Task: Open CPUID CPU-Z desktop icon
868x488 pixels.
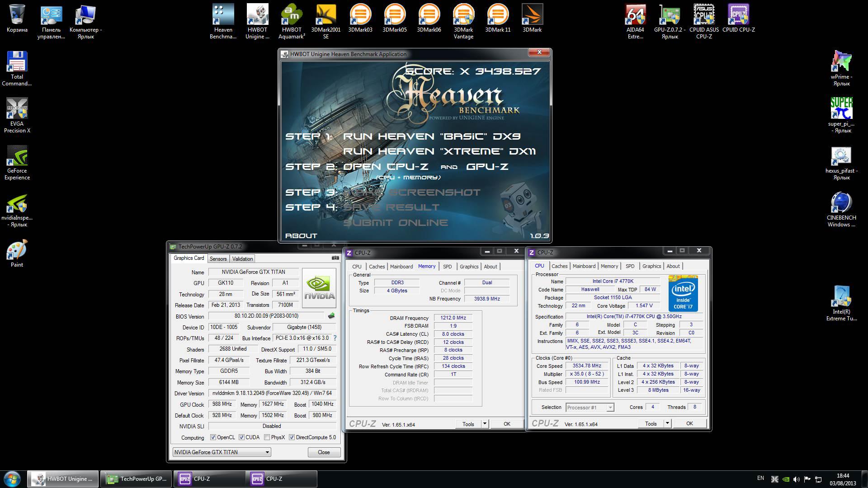Action: tap(738, 19)
